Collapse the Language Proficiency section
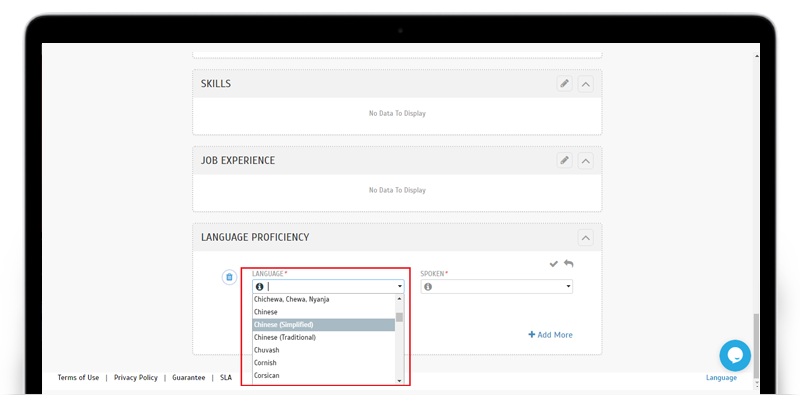The width and height of the screenshot is (800, 395). [x=586, y=238]
